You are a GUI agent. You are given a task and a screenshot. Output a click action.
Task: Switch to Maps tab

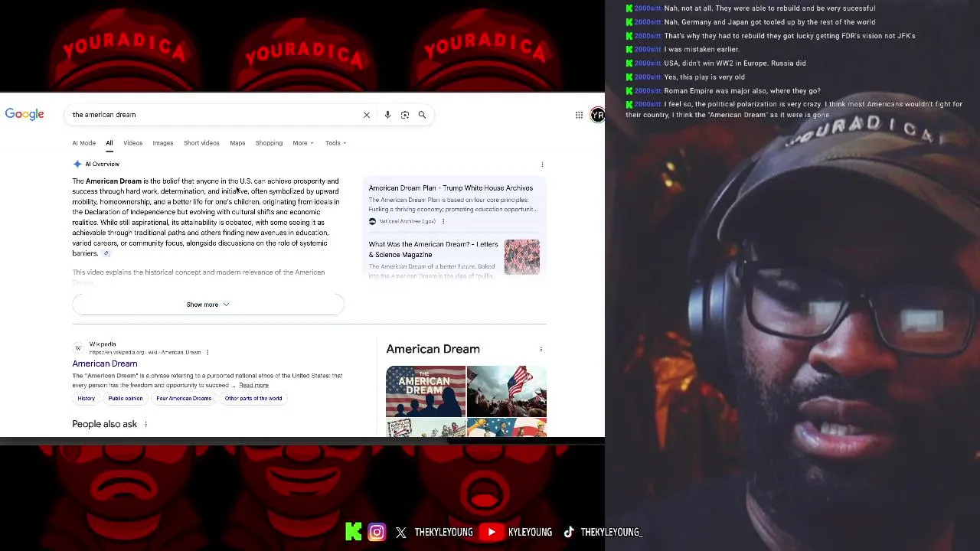point(237,143)
